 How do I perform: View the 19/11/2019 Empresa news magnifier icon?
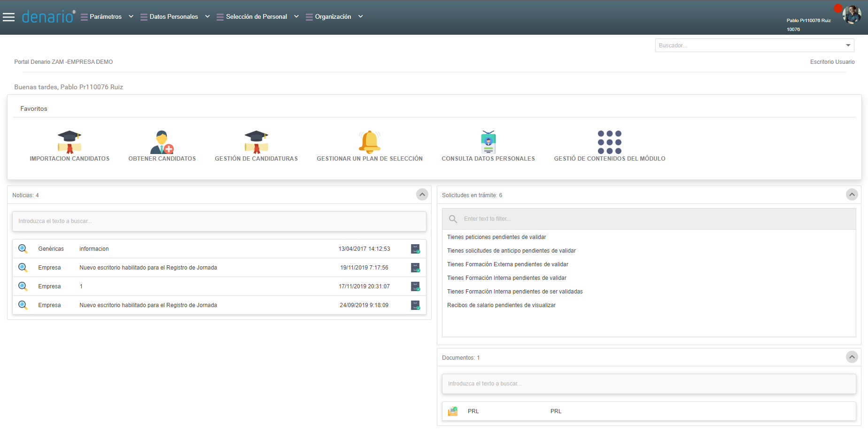point(23,268)
